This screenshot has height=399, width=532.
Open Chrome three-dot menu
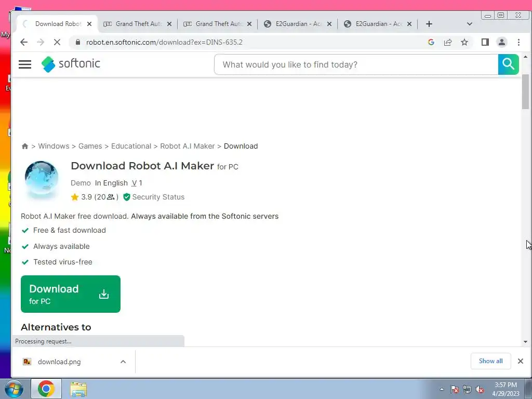[518, 42]
